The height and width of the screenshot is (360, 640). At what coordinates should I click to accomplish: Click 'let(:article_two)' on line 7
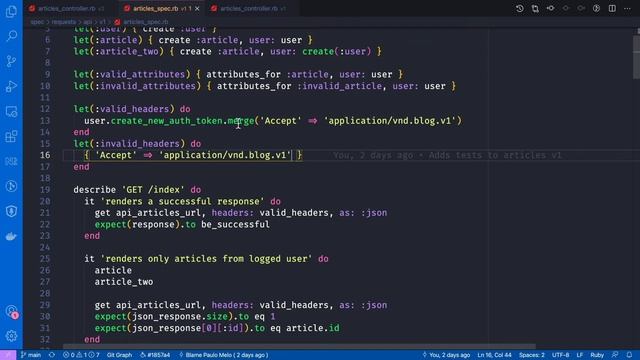[118, 51]
